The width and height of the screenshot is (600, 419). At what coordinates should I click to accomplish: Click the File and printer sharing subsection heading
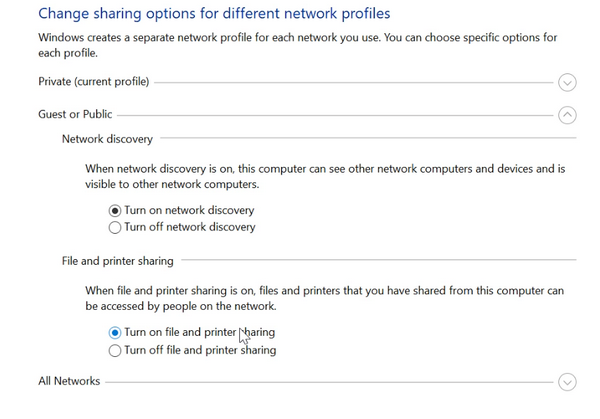117,261
